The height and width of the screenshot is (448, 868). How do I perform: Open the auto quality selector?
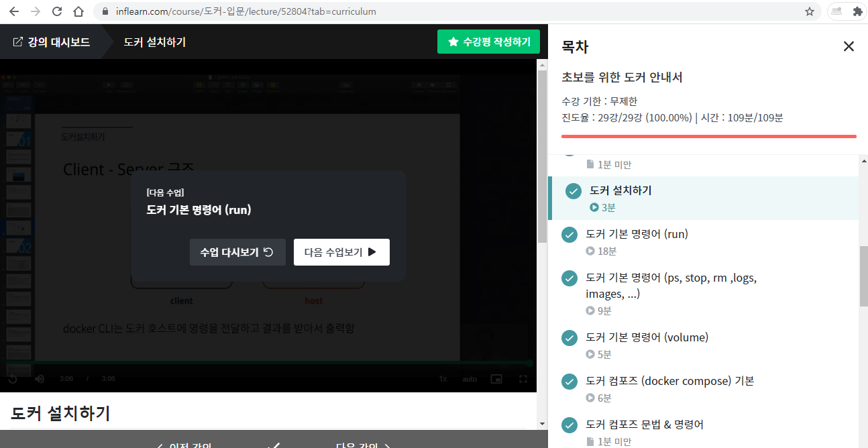click(470, 379)
